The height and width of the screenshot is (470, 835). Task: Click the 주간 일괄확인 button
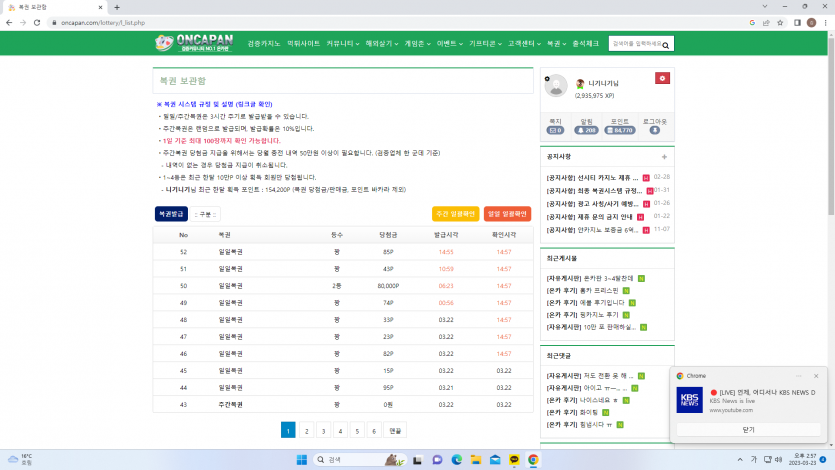tap(455, 214)
